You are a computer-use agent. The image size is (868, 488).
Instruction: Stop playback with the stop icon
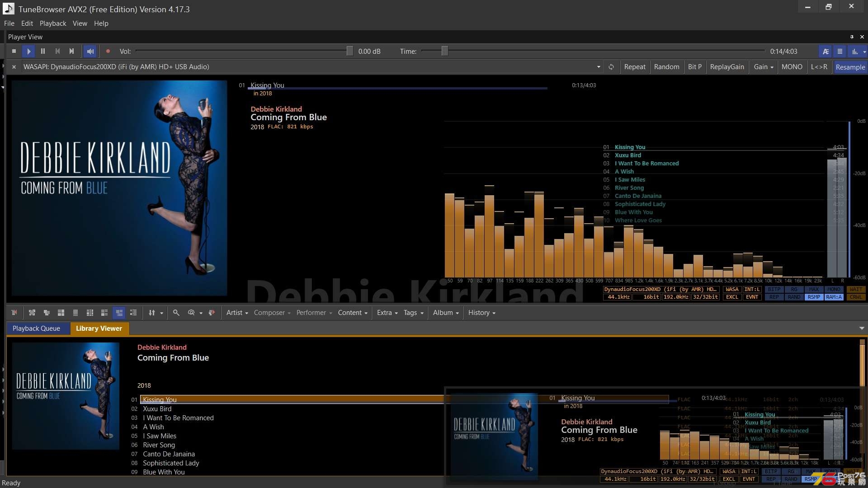click(x=14, y=52)
